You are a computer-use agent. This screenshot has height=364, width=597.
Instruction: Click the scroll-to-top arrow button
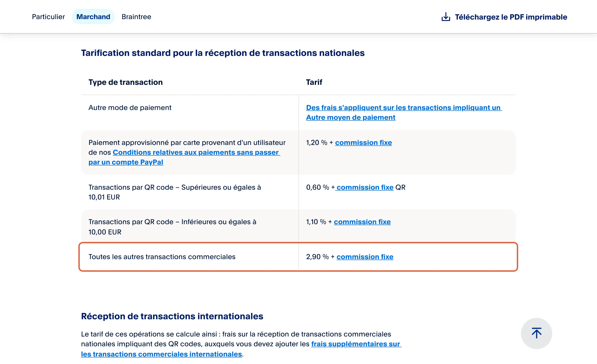pos(536,333)
